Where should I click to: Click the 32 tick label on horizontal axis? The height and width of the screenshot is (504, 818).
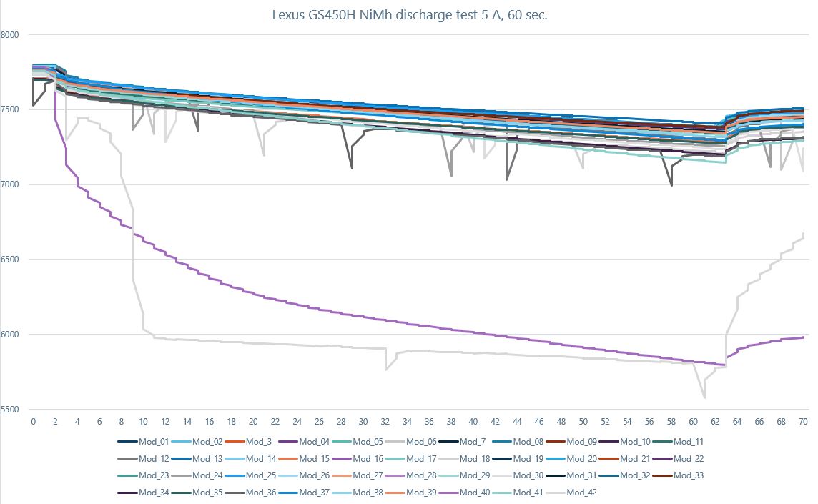(x=385, y=422)
